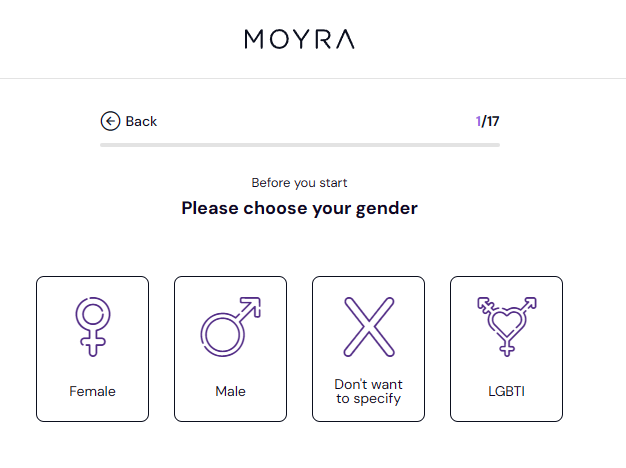Screen dimensions: 626x468
Task: Select the Female label text
Action: (x=92, y=391)
